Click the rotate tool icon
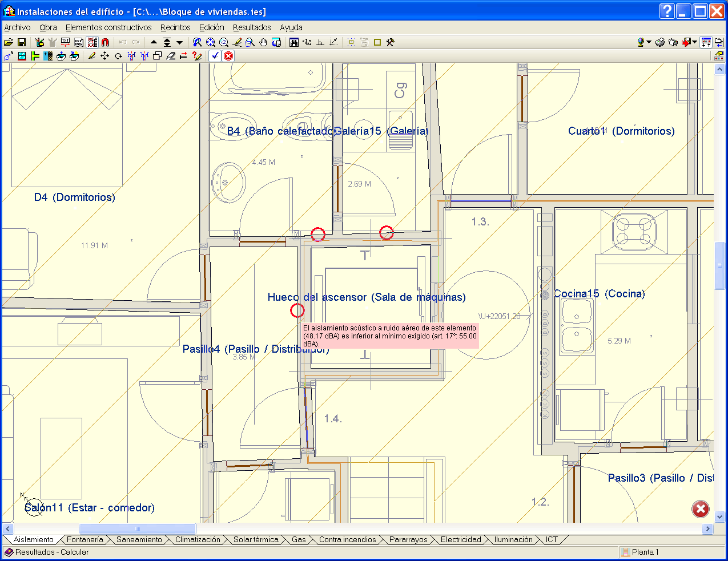 tap(118, 56)
